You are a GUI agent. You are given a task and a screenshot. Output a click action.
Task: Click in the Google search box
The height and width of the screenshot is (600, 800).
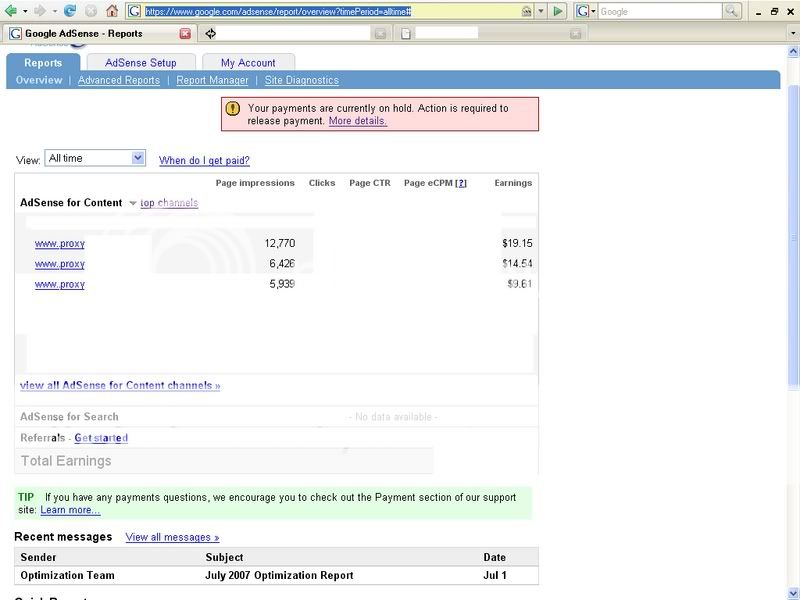(x=660, y=11)
